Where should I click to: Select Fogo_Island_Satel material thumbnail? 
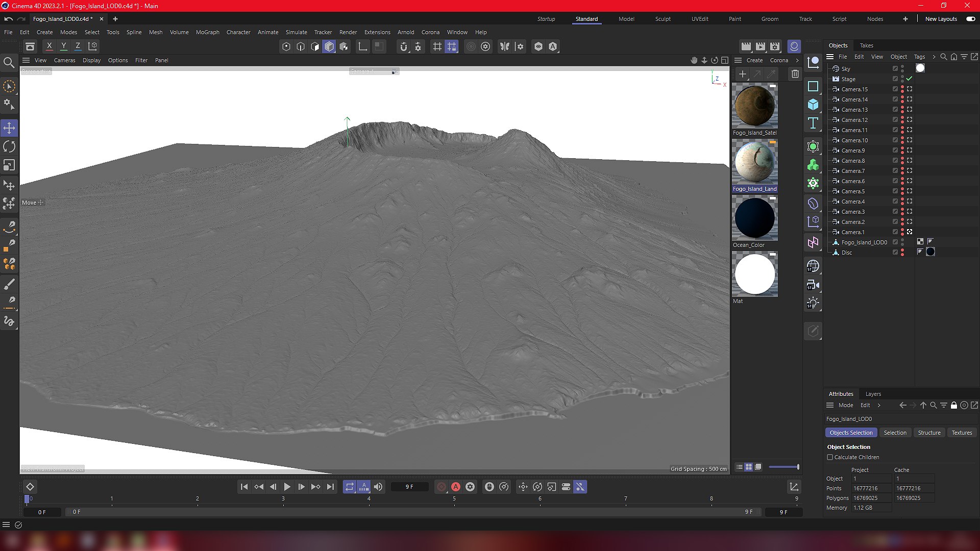(x=754, y=106)
